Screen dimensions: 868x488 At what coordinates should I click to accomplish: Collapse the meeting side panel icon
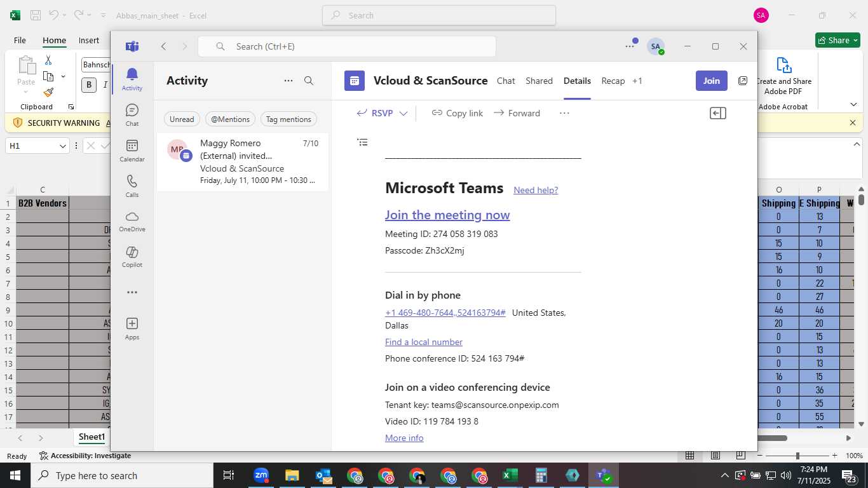coord(718,113)
